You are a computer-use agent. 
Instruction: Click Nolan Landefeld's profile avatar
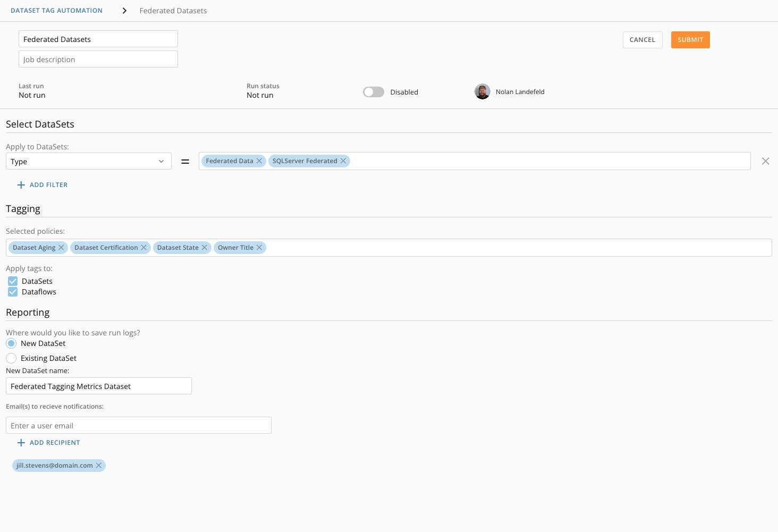click(483, 91)
